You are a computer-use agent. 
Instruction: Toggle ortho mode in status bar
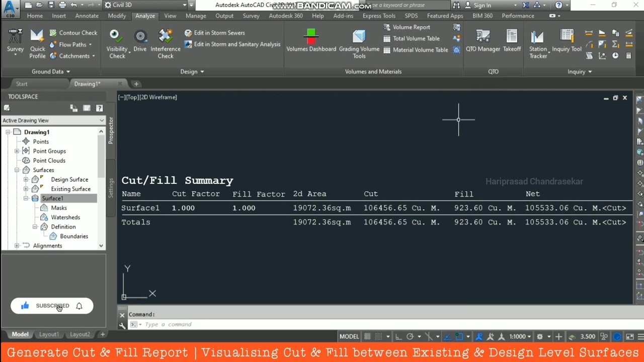(398, 336)
